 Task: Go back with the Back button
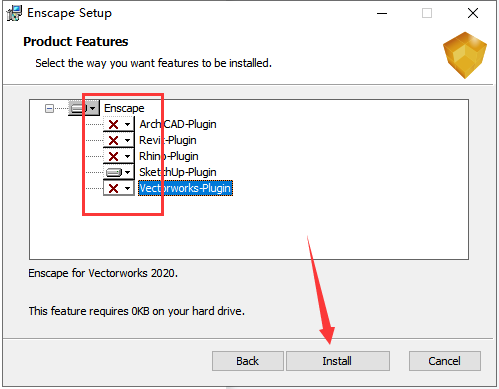tap(248, 361)
